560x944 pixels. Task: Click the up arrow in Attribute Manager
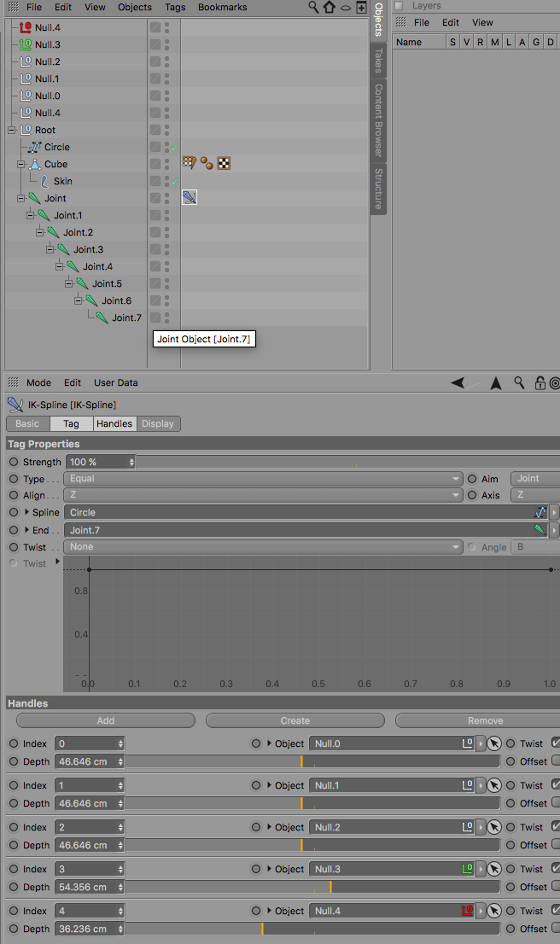point(496,383)
